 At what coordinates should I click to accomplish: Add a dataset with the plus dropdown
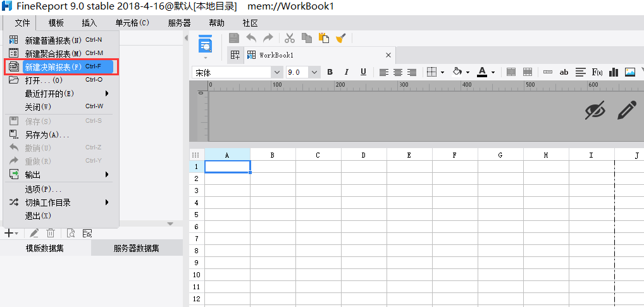(x=11, y=234)
